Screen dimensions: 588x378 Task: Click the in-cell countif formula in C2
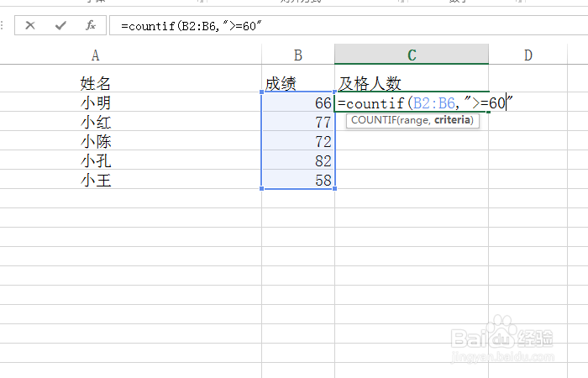click(x=425, y=102)
